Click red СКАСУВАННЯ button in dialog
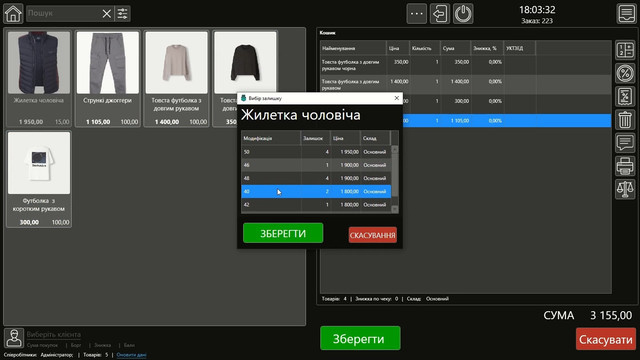The width and height of the screenshot is (640, 360). (373, 235)
